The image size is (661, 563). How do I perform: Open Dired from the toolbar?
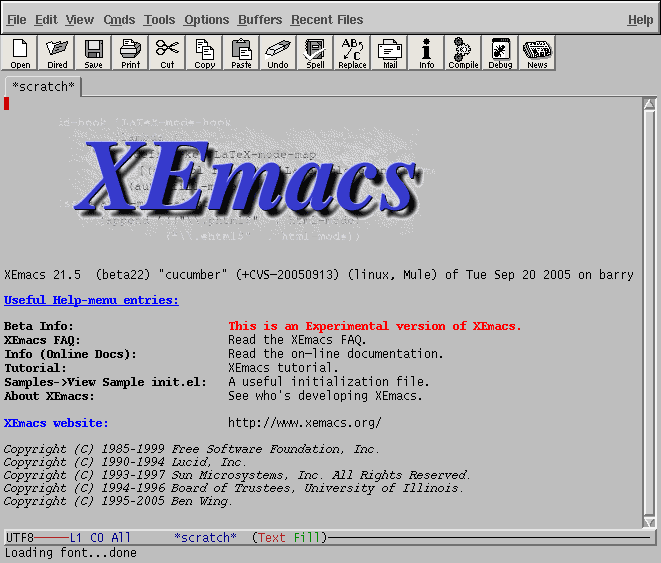56,53
